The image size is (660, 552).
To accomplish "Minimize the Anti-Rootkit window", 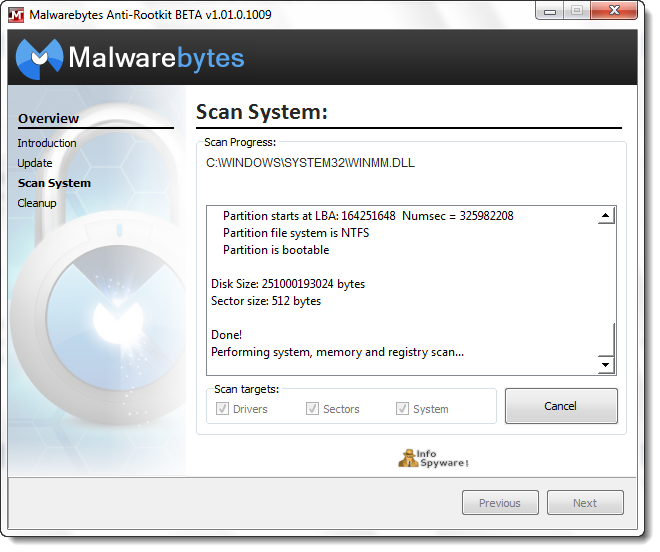I will tap(550, 12).
